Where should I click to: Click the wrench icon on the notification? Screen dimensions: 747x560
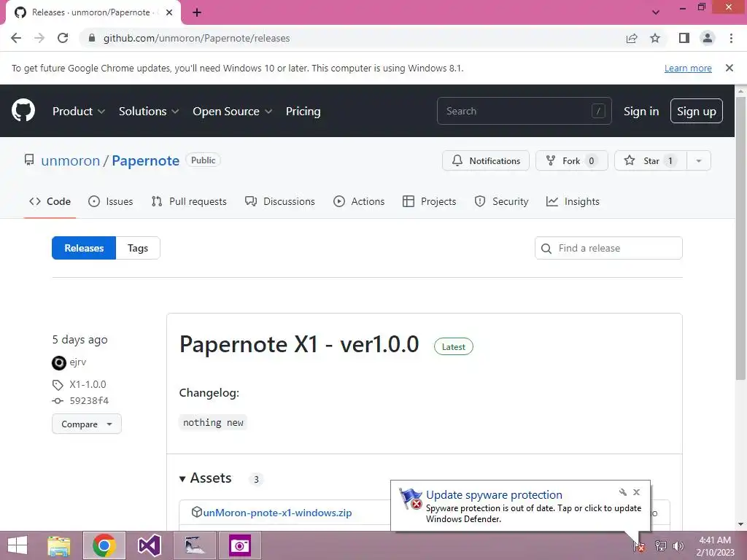coord(623,492)
